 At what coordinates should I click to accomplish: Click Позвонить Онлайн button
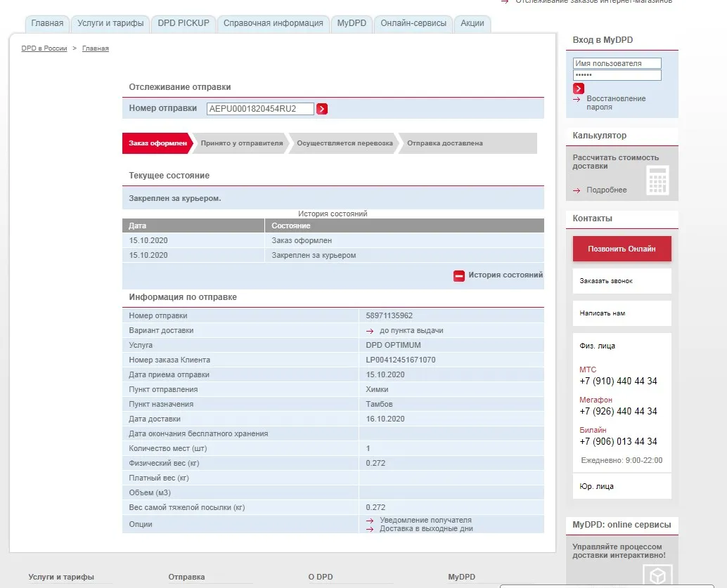coord(622,249)
